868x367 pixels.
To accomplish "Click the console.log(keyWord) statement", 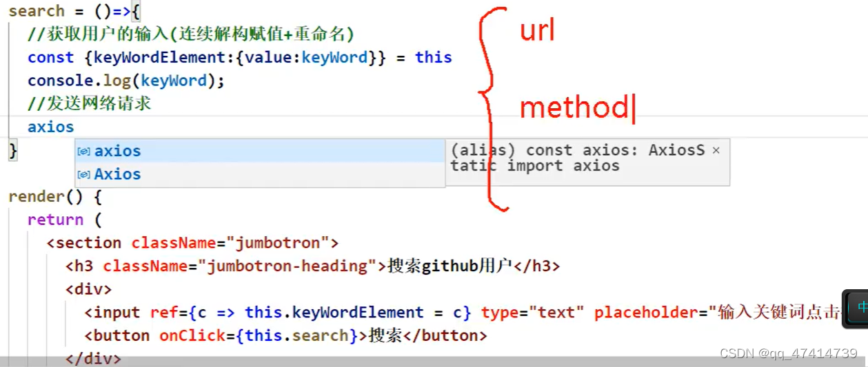I will [126, 81].
